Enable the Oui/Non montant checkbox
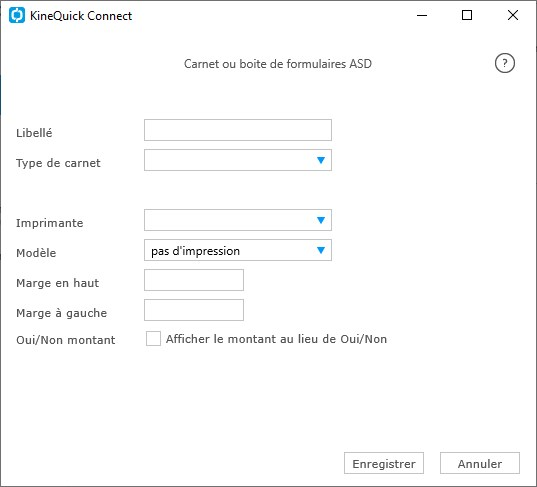The width and height of the screenshot is (537, 487). tap(153, 338)
